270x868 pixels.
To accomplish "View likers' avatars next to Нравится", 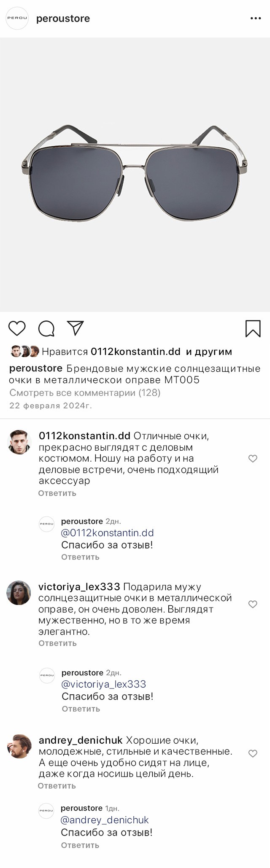I will (x=24, y=352).
